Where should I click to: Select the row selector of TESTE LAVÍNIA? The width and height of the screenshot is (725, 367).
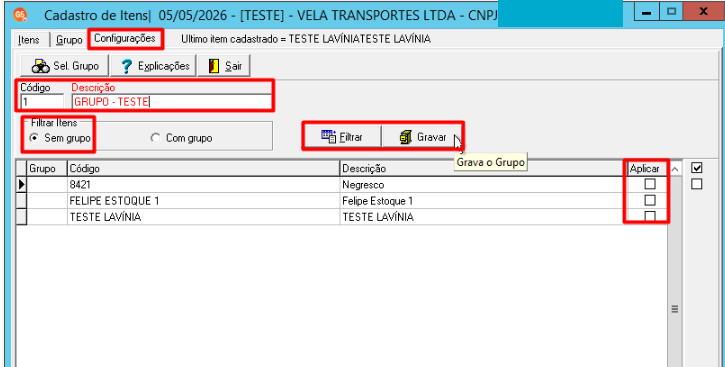[x=21, y=217]
